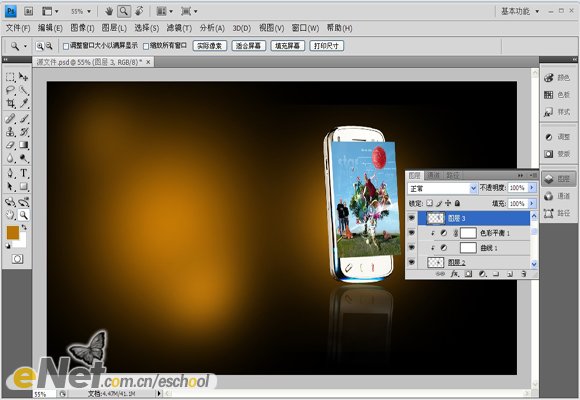Select the Zoom tool in toolbox
Image resolution: width=580 pixels, height=400 pixels.
pos(24,215)
